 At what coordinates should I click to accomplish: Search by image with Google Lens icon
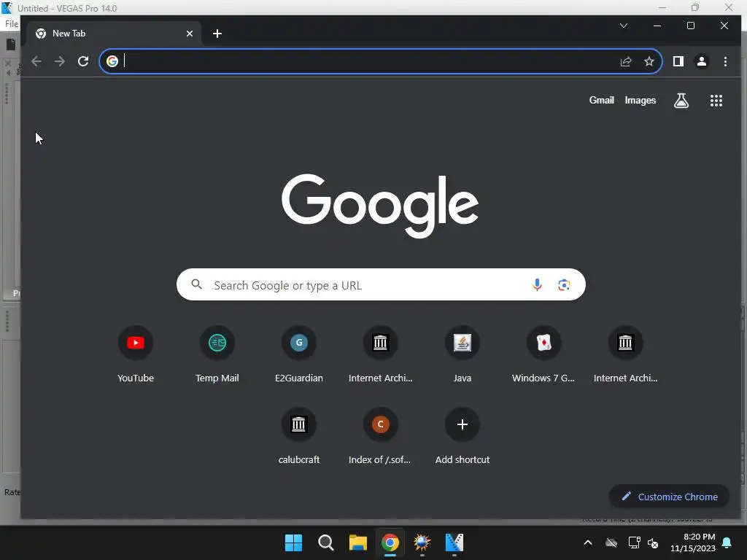564,285
